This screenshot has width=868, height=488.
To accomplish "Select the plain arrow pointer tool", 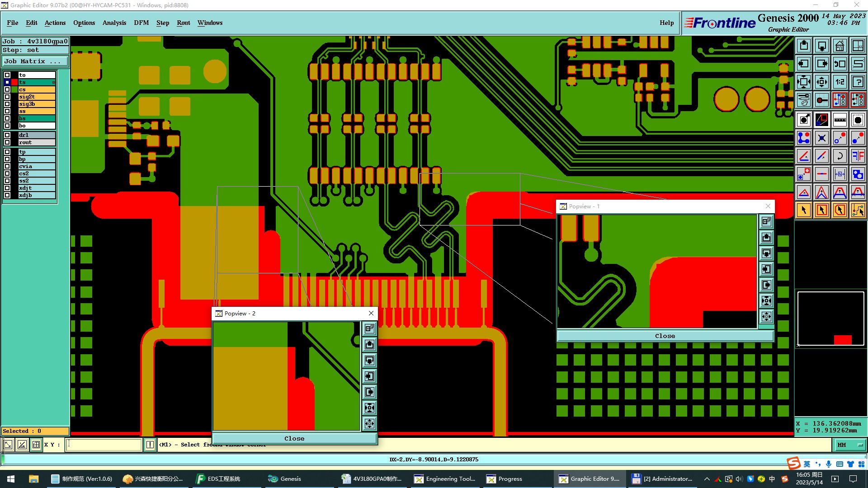I will pyautogui.click(x=804, y=210).
